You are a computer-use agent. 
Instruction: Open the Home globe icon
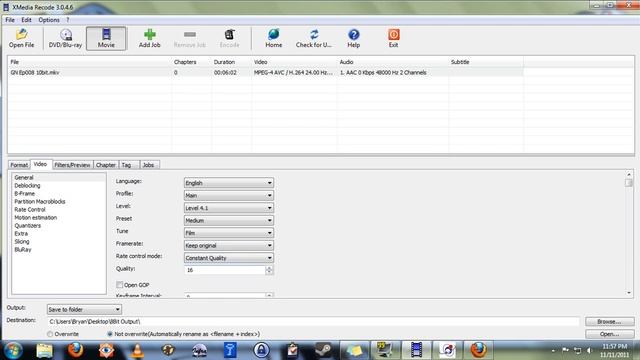click(273, 38)
